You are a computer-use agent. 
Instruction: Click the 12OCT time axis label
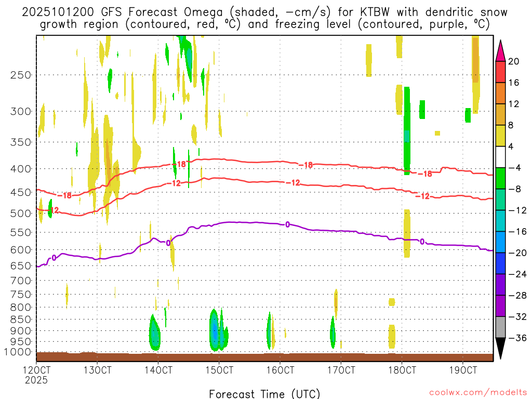click(36, 370)
